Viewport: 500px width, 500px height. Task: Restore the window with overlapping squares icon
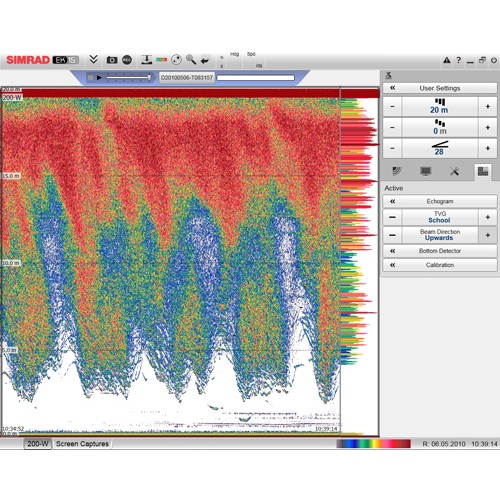pos(482,60)
